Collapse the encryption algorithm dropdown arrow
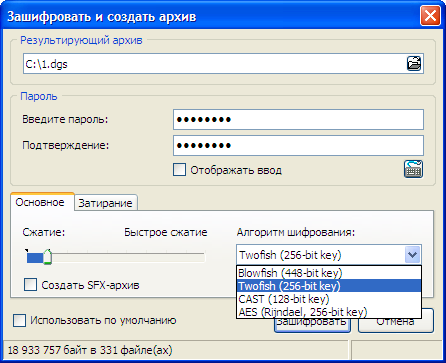Viewport: 446px width, 363px height. (x=412, y=255)
